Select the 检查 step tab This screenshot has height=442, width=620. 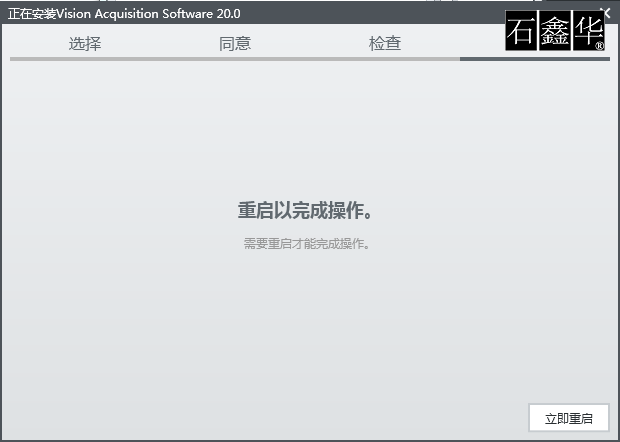pos(385,43)
